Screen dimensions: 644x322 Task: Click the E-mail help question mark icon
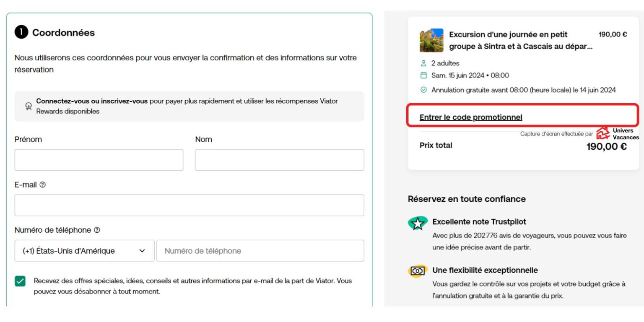point(42,185)
